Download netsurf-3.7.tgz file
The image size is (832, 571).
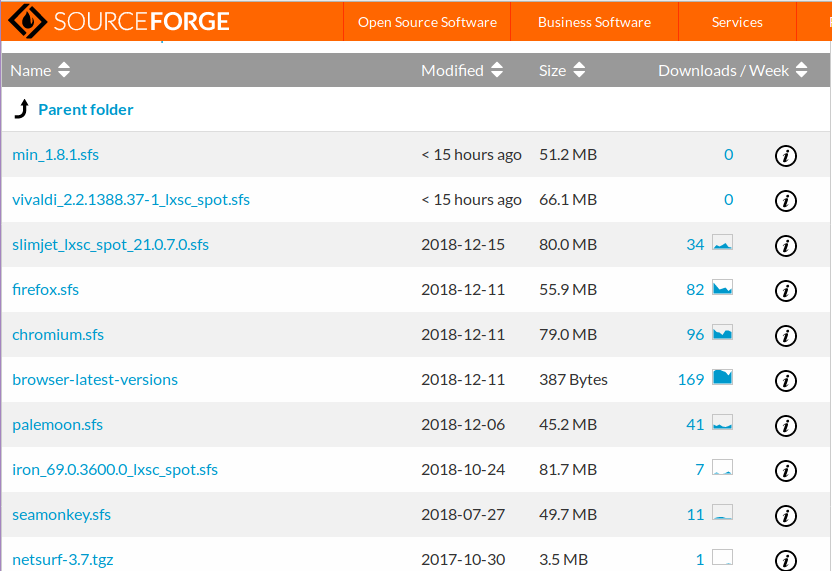coord(62,560)
